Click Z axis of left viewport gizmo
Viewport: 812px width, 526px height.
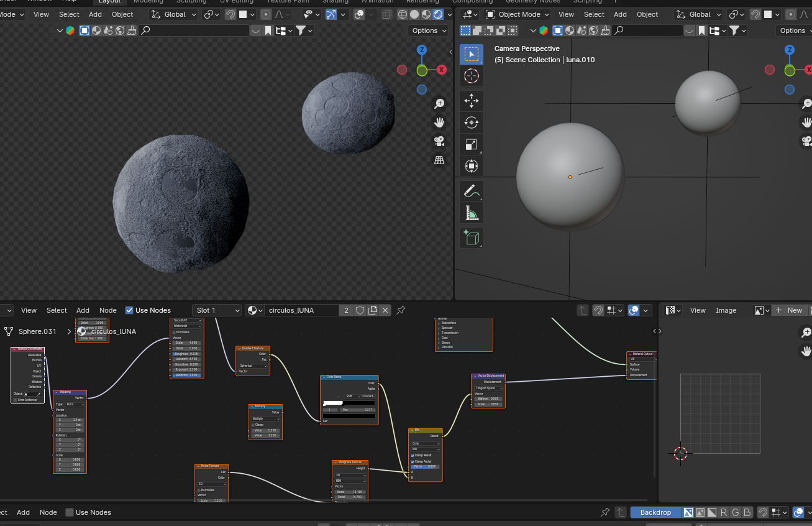tap(422, 50)
